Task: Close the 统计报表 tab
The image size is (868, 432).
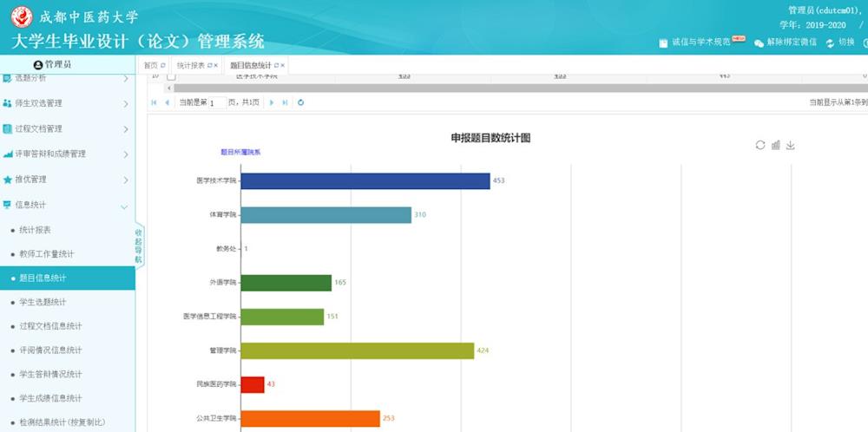Action: (x=216, y=65)
